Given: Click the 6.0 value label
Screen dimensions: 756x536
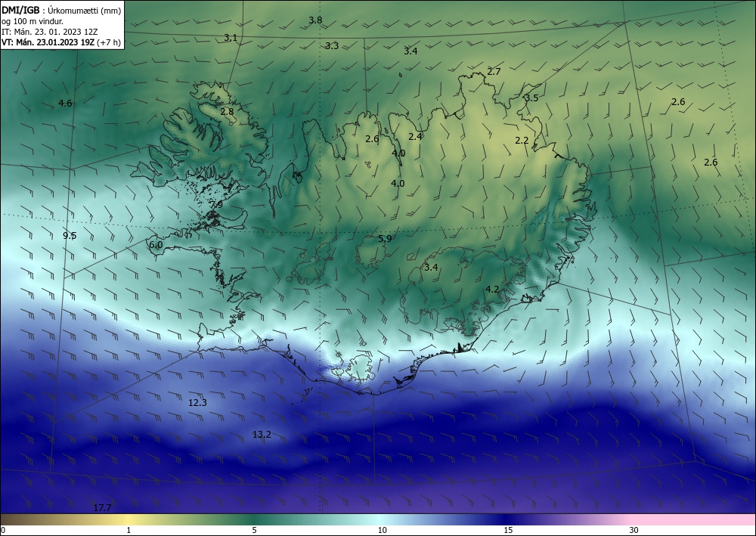Looking at the screenshot, I should [156, 245].
